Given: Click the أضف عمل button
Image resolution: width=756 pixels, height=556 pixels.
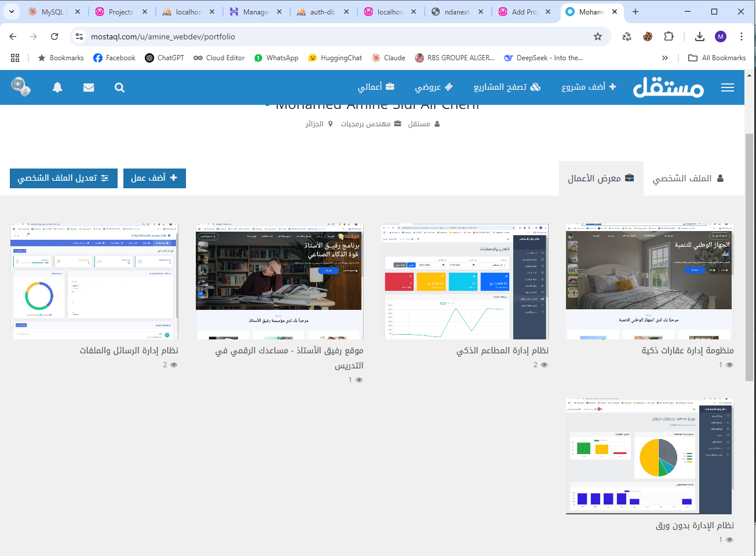Looking at the screenshot, I should click(x=154, y=178).
